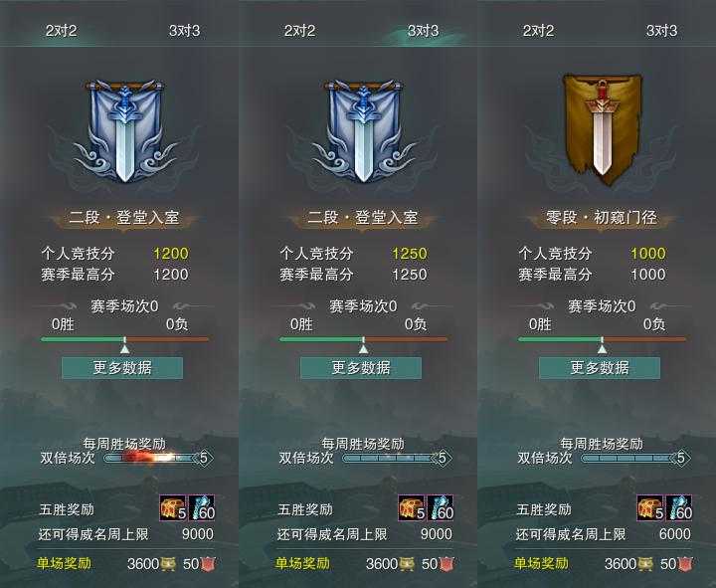The height and width of the screenshot is (588, 716).
Task: Open 更多数据 in the left panel
Action: click(x=122, y=368)
